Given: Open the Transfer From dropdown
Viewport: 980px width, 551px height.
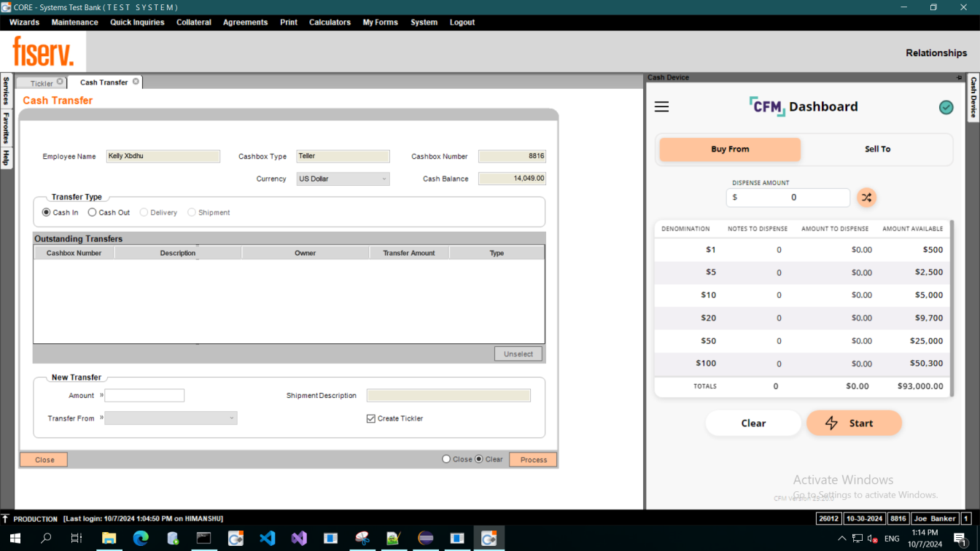Looking at the screenshot, I should [x=171, y=418].
